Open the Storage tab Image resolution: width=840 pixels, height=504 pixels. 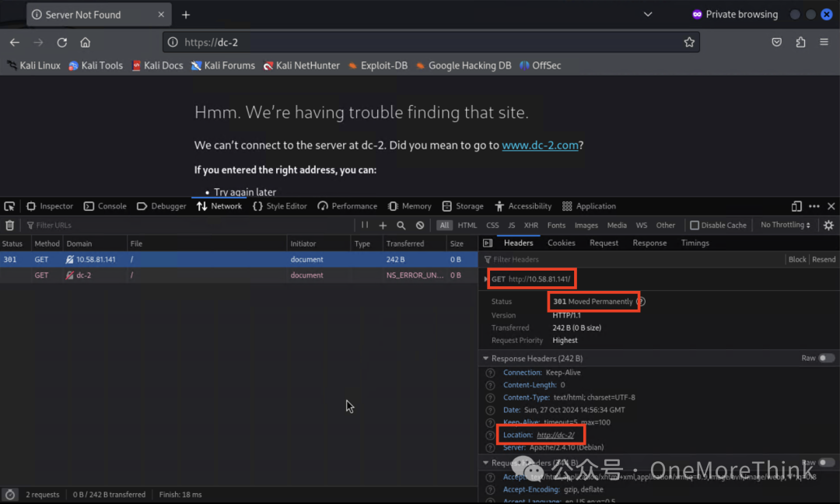[463, 206]
